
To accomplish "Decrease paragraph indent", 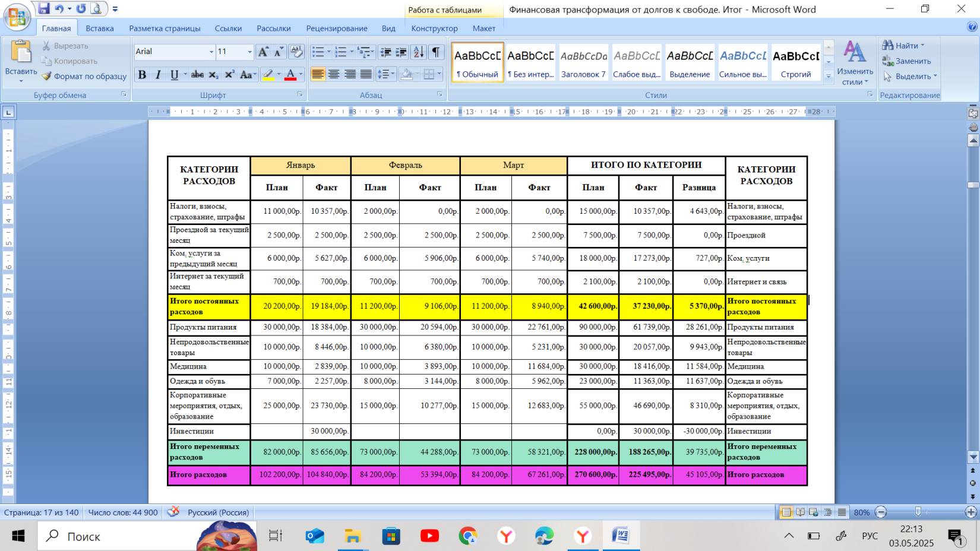I will [x=385, y=52].
